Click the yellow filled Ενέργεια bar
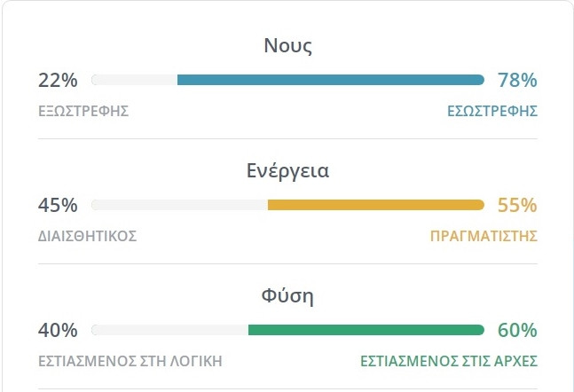 click(375, 205)
